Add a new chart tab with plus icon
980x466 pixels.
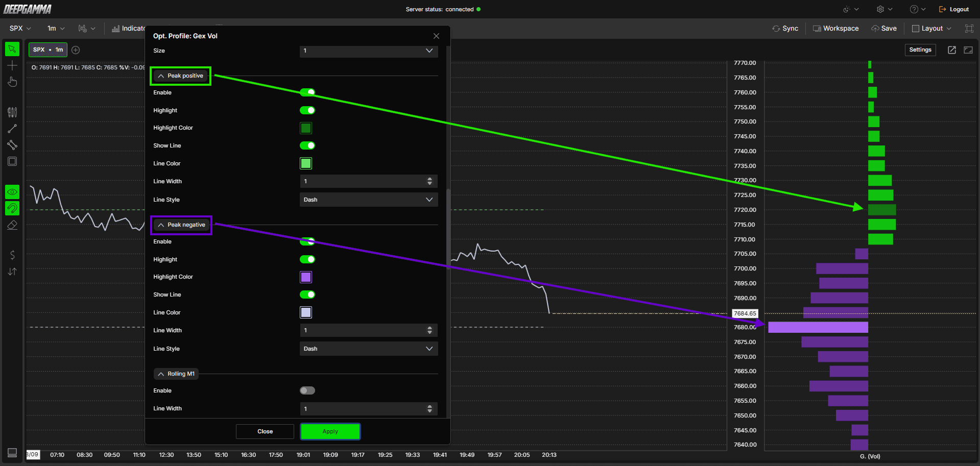(x=76, y=50)
